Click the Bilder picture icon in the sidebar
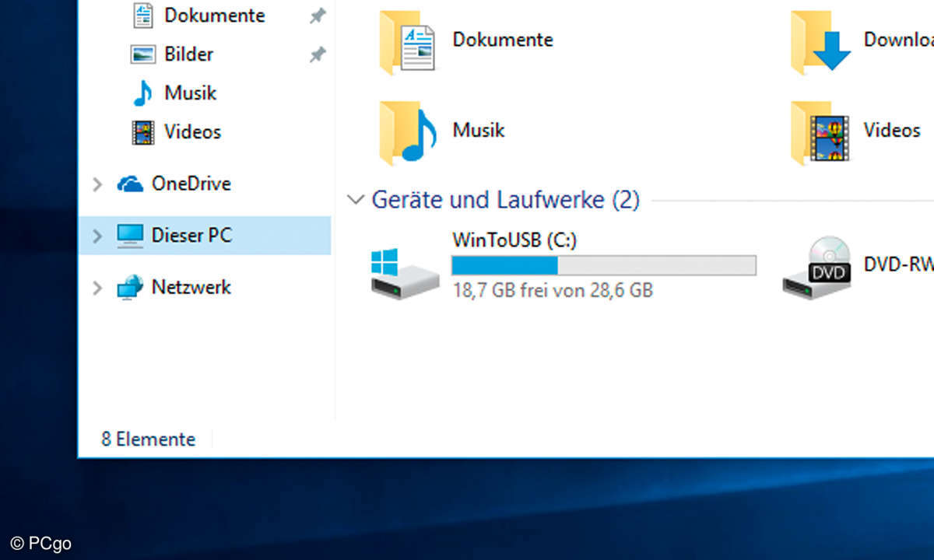Screen dimensions: 934x560 [142, 54]
